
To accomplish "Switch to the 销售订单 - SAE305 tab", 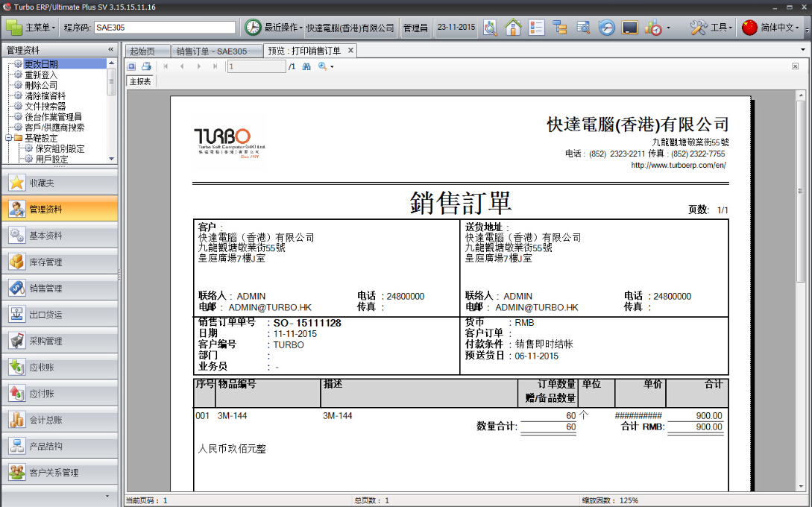I will pyautogui.click(x=216, y=51).
